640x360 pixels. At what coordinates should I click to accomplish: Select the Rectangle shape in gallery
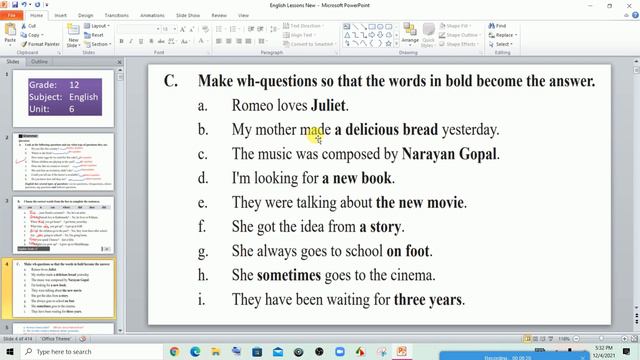(x=371, y=27)
